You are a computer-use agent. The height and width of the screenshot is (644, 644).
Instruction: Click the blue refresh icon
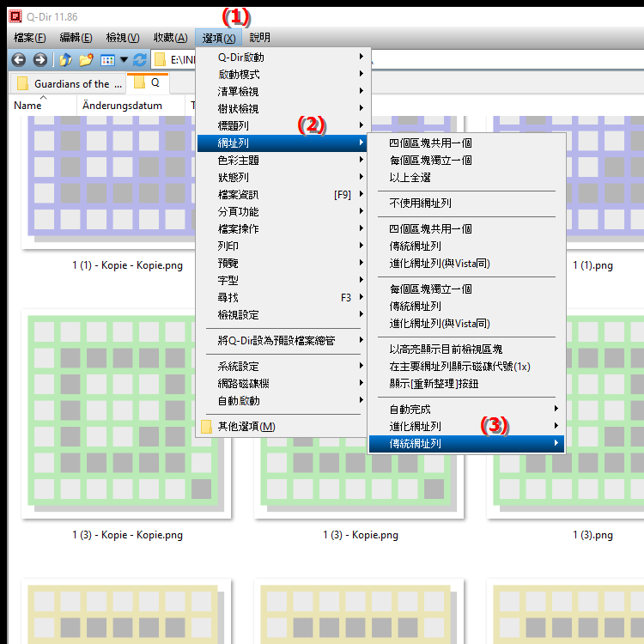point(140,60)
